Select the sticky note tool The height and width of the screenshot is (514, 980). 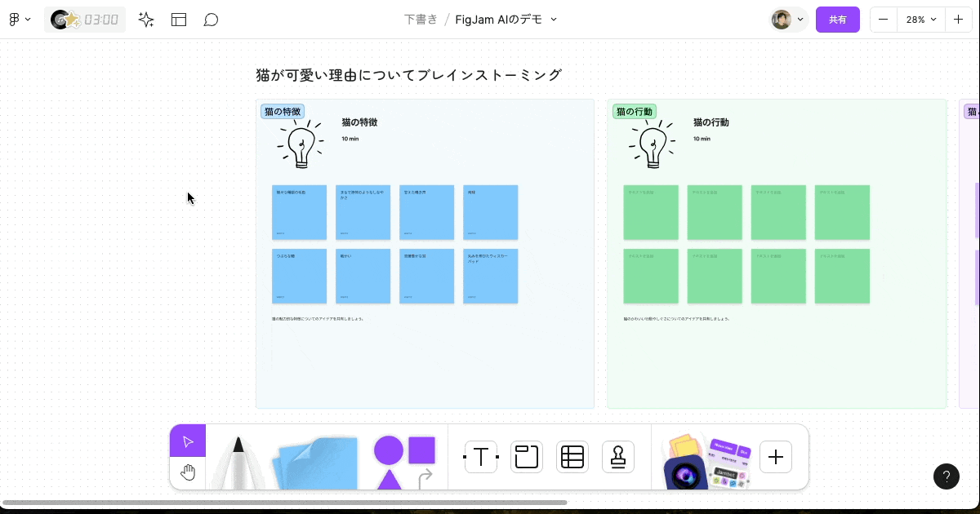point(314,465)
